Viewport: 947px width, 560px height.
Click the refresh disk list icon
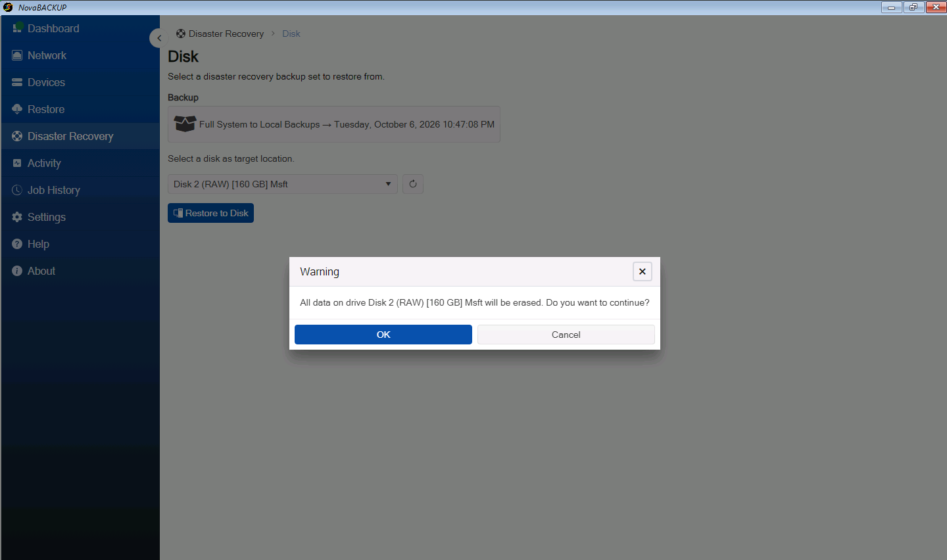click(x=413, y=184)
